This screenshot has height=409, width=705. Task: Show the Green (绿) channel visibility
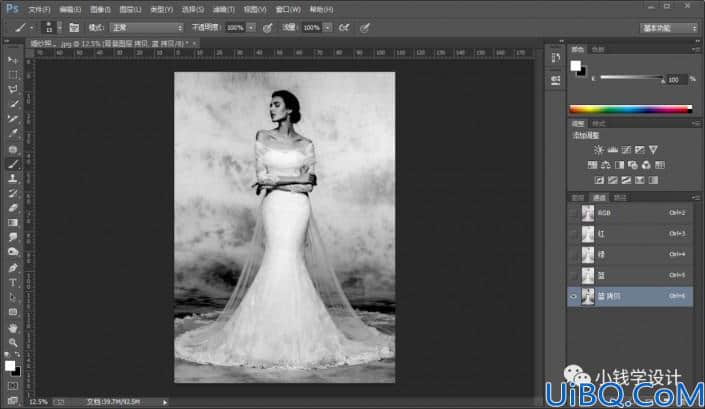[573, 254]
